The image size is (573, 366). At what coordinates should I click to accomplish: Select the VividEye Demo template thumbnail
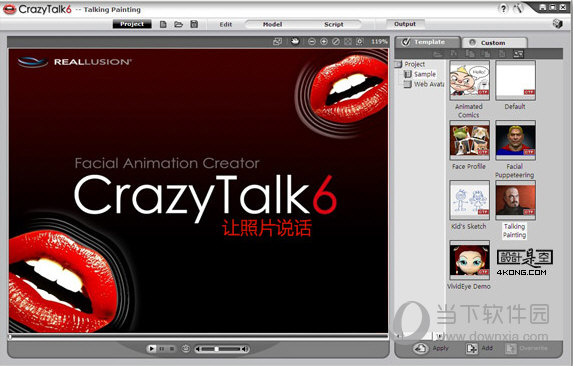(x=470, y=260)
